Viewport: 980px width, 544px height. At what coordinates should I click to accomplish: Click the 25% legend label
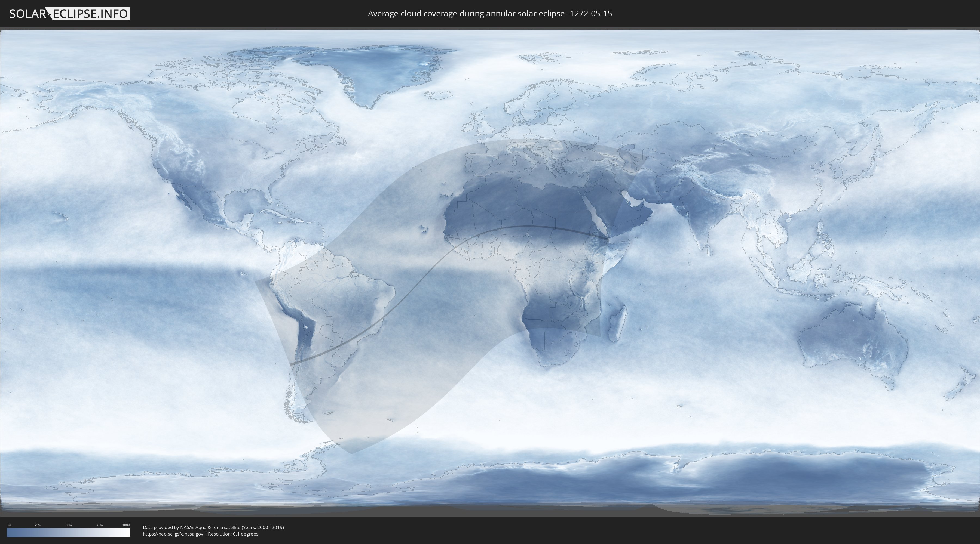(38, 525)
